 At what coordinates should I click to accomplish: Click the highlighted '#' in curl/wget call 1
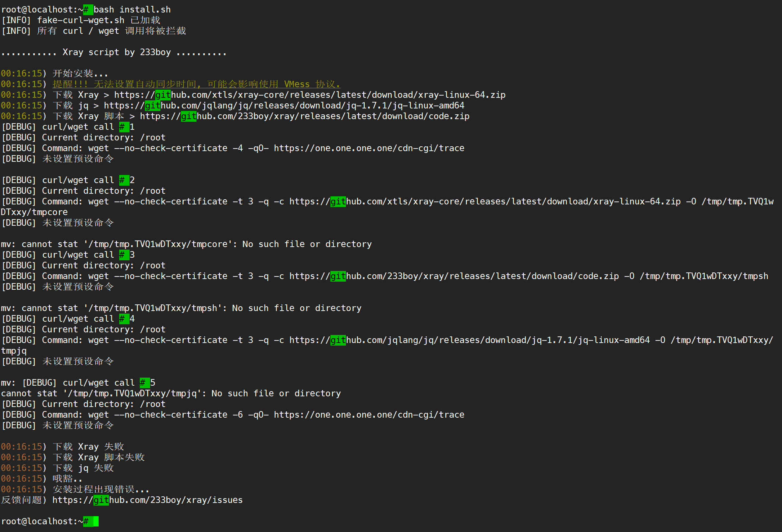[x=122, y=127]
